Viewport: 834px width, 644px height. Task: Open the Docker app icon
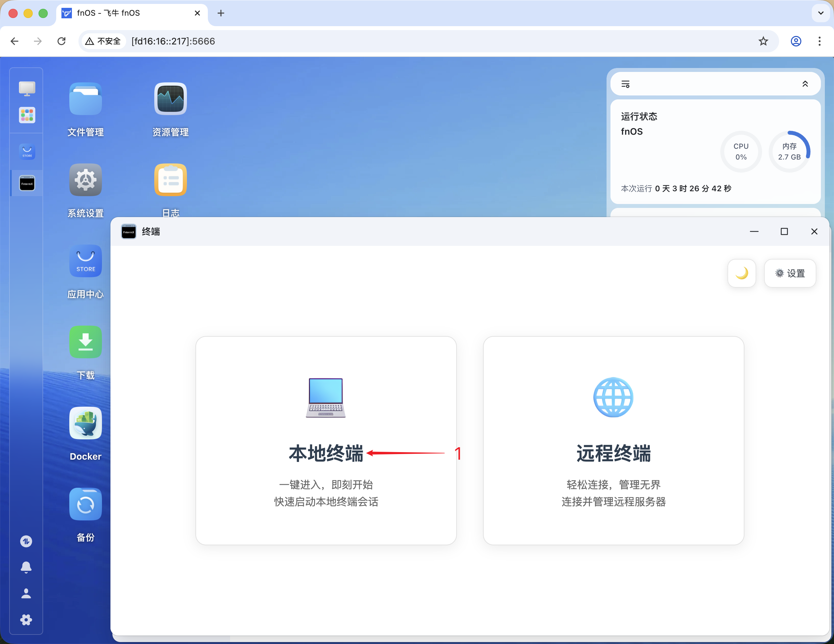click(x=86, y=423)
